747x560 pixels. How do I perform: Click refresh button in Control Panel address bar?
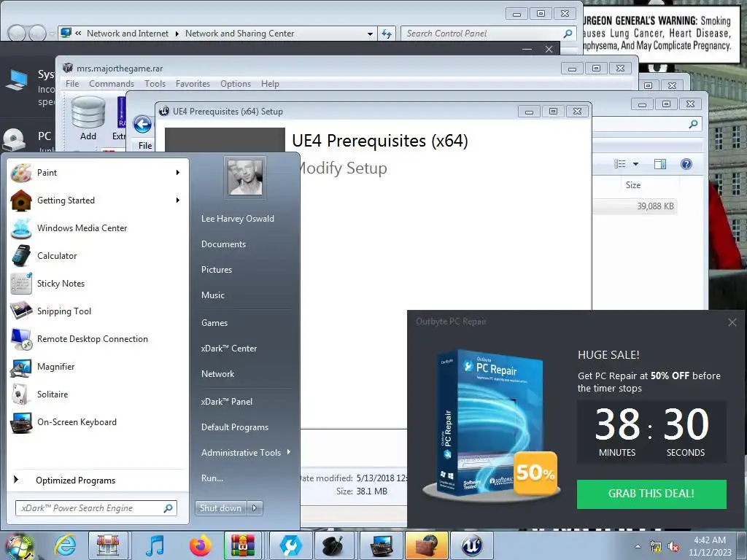(387, 34)
